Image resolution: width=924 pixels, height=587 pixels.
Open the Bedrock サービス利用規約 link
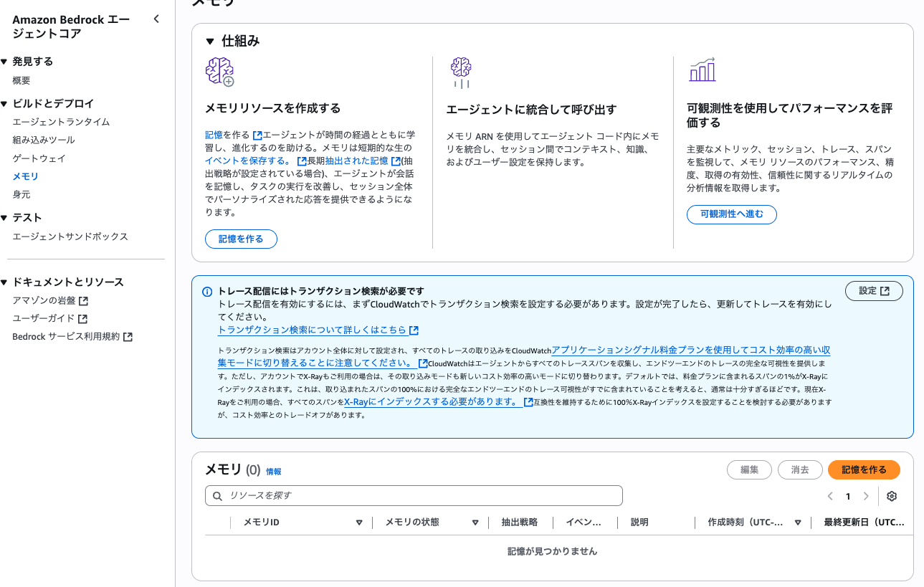point(72,336)
